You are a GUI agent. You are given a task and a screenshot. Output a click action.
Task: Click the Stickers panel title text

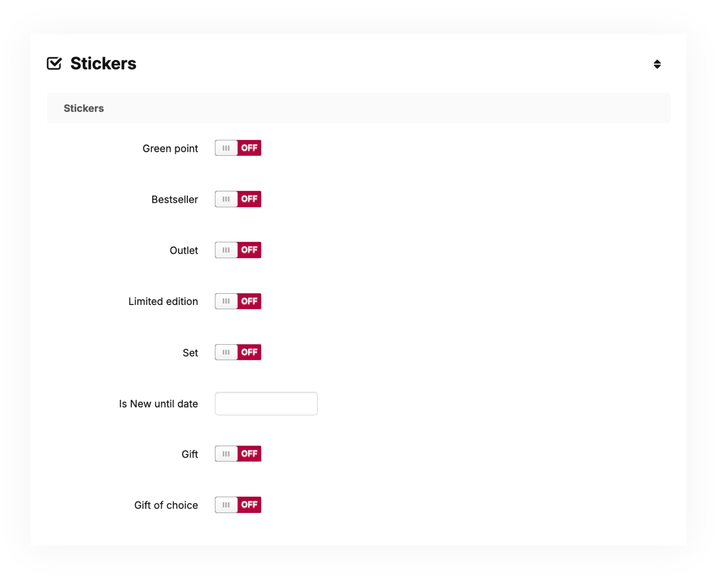coord(103,64)
